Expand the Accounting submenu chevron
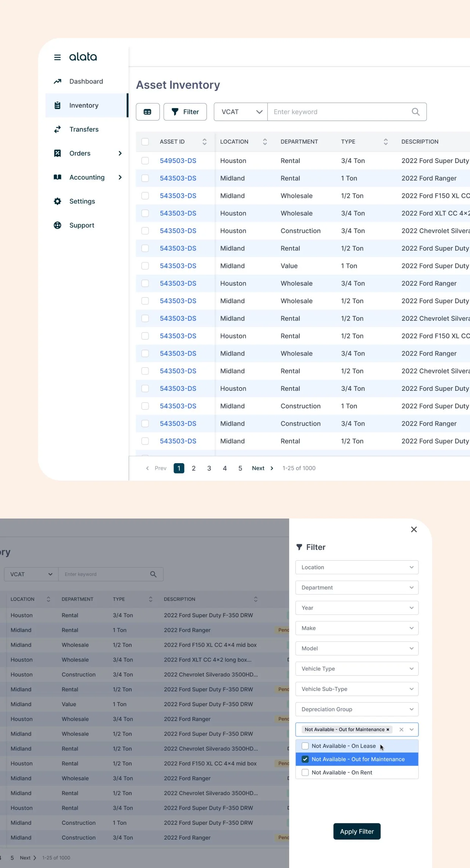The width and height of the screenshot is (470, 868). click(120, 177)
